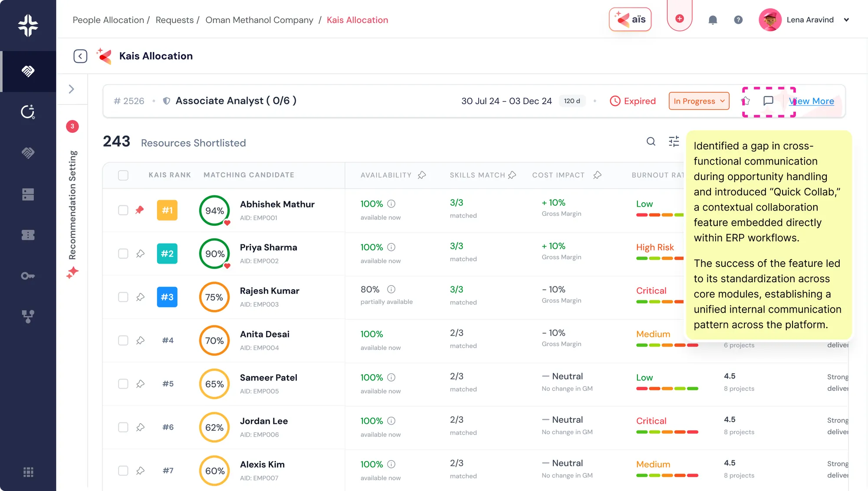
Task: Click the search icon above table
Action: (651, 142)
